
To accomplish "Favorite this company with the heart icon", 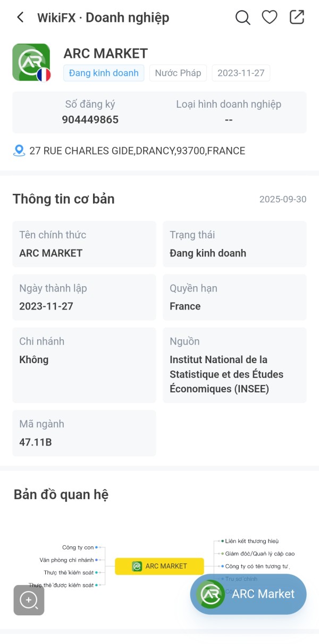I will [x=270, y=18].
